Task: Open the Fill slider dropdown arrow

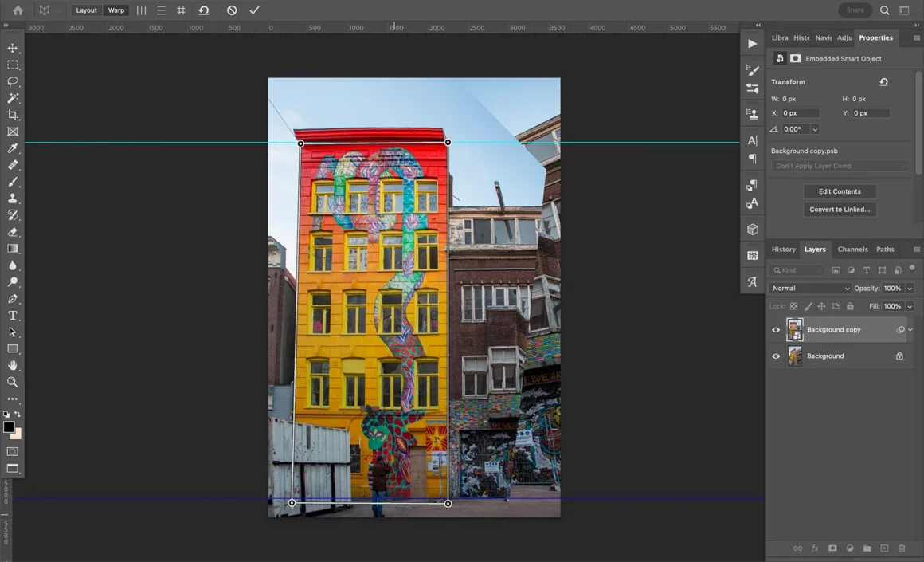Action: coord(910,306)
